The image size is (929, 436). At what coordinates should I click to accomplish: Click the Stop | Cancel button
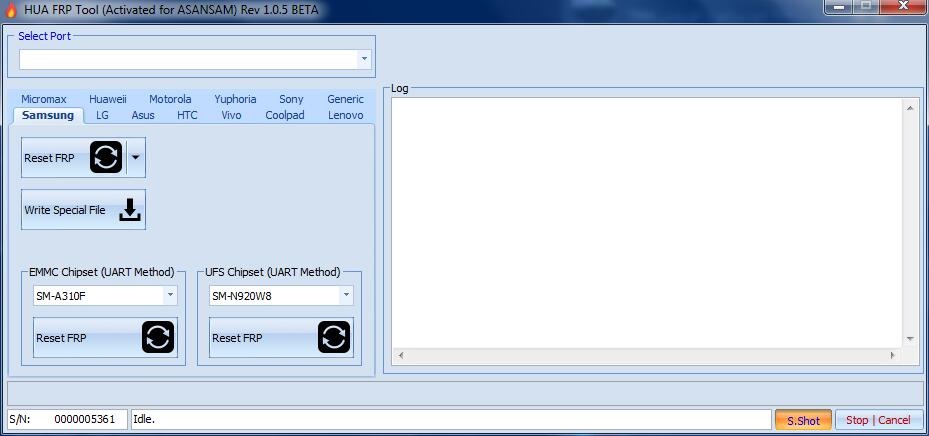point(878,420)
